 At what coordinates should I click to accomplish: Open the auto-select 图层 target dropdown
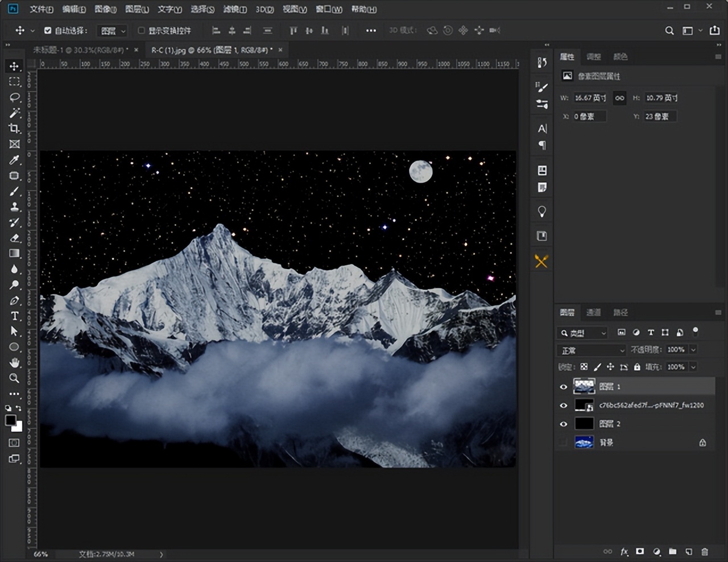click(x=112, y=31)
